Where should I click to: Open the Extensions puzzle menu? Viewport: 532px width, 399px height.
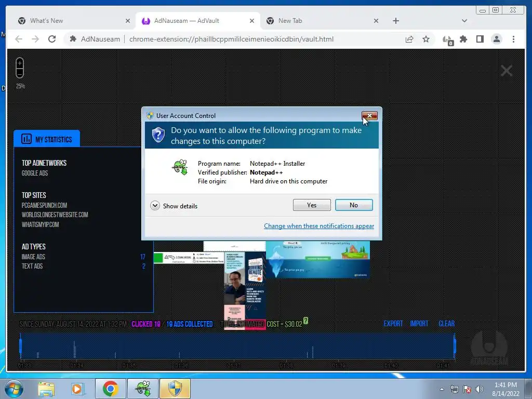463,39
